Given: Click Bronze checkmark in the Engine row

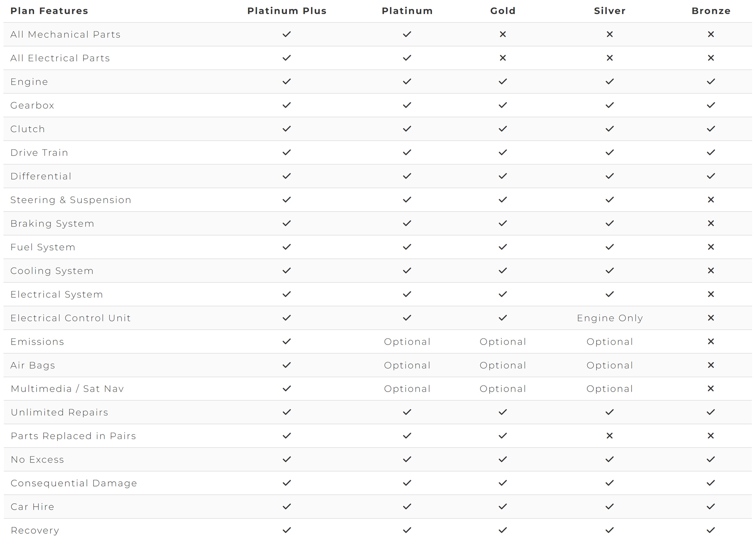Looking at the screenshot, I should click(x=711, y=82).
